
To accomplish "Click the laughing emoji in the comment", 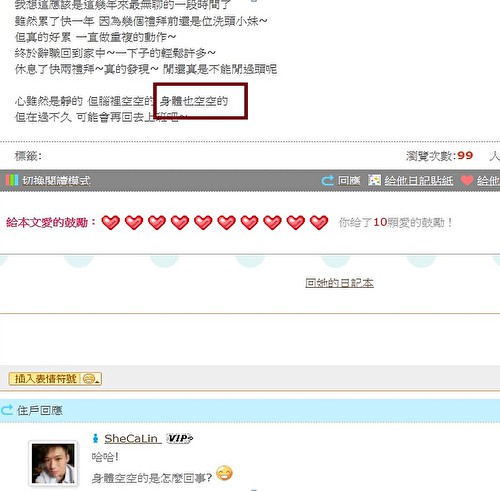I will [224, 473].
